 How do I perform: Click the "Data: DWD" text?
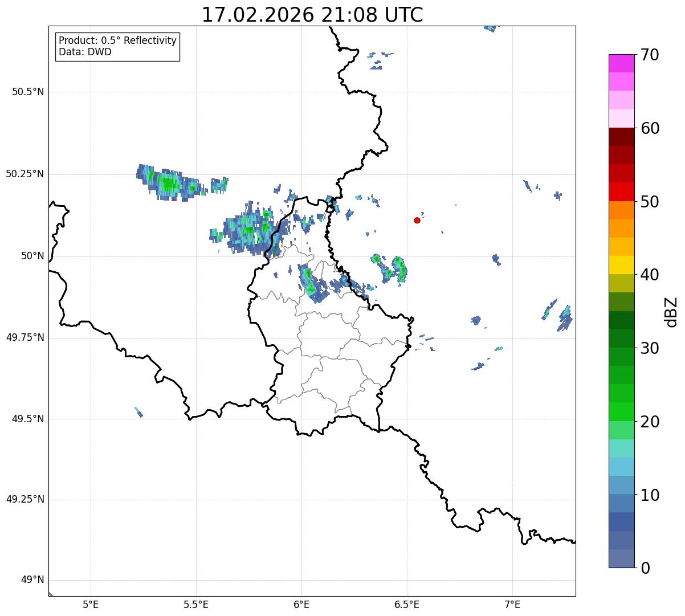pyautogui.click(x=85, y=52)
